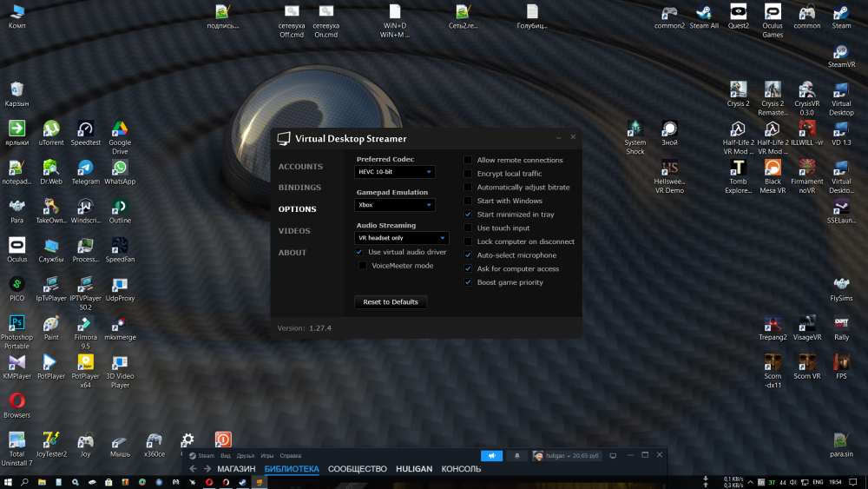
Task: Select Dr.Web desktop icon
Action: coord(51,172)
